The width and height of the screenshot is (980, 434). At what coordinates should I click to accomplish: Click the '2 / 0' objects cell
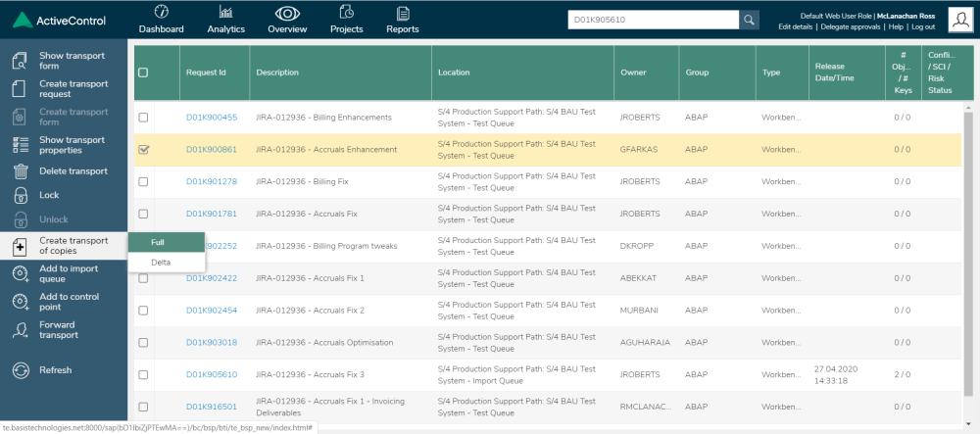[902, 374]
